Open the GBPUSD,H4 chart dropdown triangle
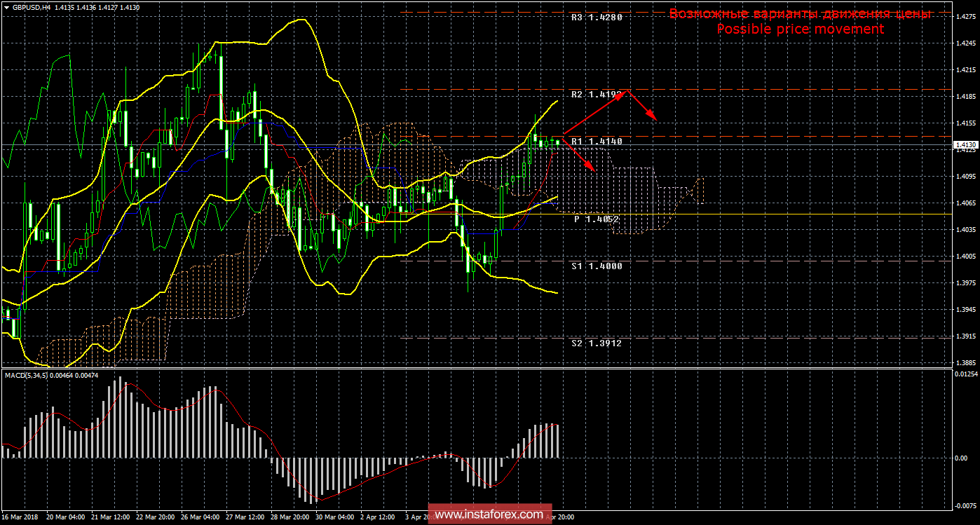This screenshot has width=980, height=525. pos(6,7)
